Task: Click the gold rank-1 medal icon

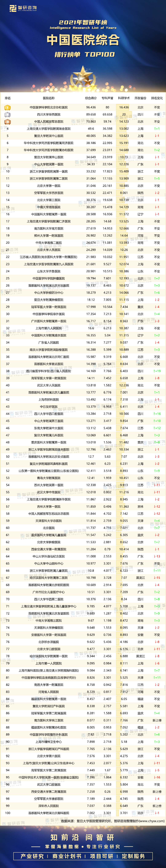Action: coord(7,107)
